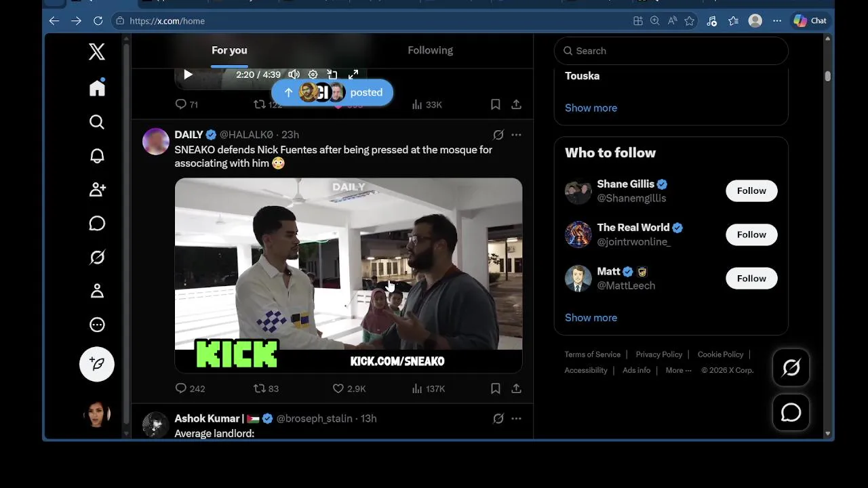Click the x.com/home address bar
The height and width of the screenshot is (488, 868).
tap(370, 21)
